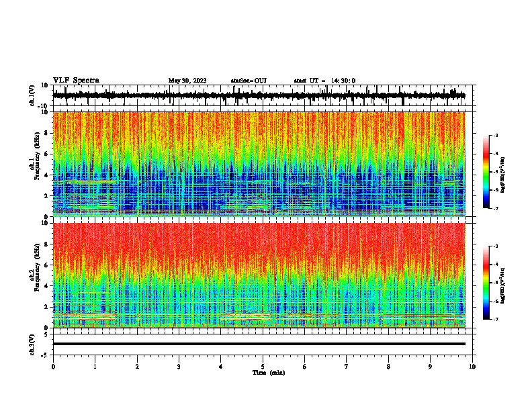The height and width of the screenshot is (411, 532).
Task: Click time axis tick label "7"
Action: coord(347,367)
